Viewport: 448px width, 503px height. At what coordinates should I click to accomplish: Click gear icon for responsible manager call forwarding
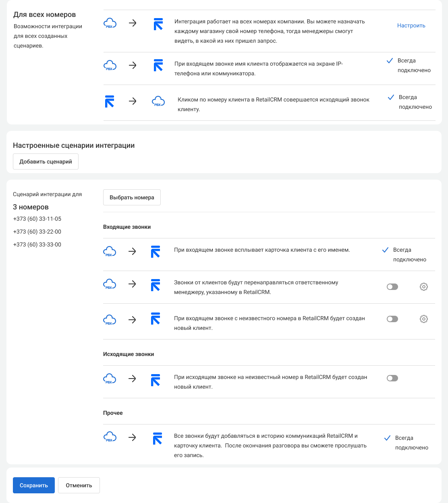(x=423, y=287)
